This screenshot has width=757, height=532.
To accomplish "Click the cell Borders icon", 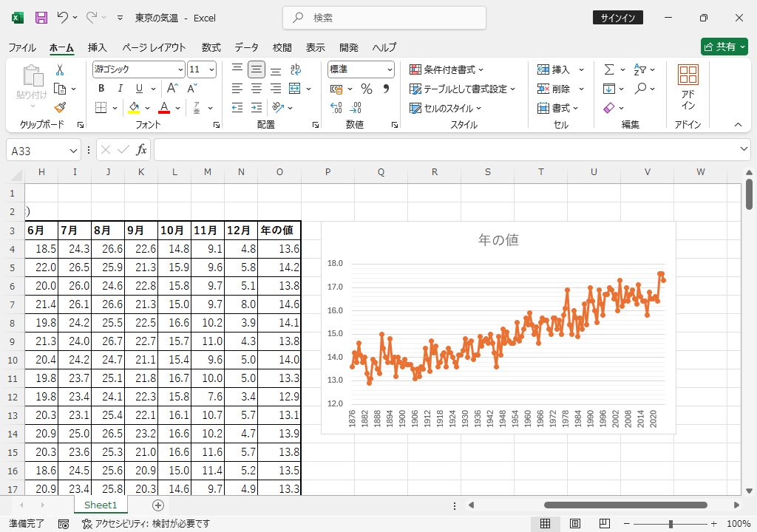I will click(x=101, y=108).
